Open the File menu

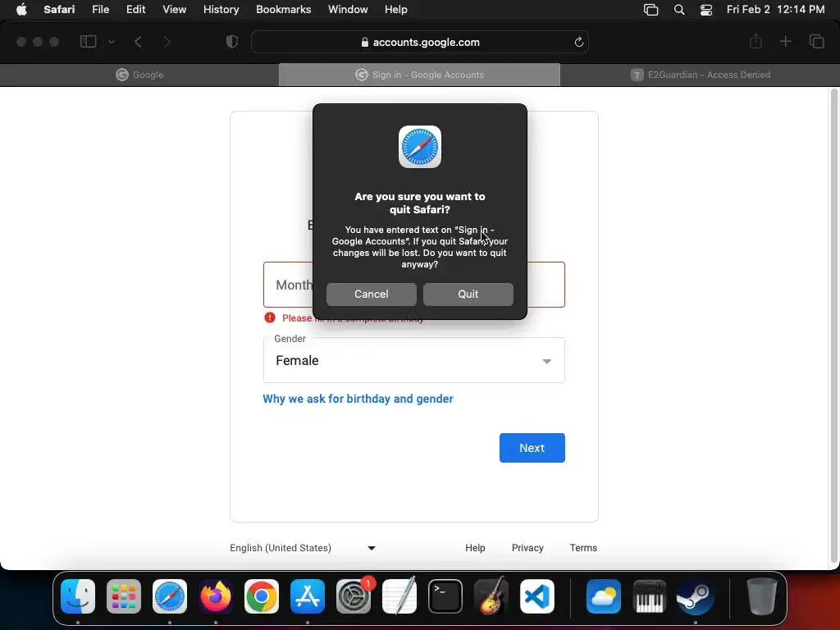[100, 9]
